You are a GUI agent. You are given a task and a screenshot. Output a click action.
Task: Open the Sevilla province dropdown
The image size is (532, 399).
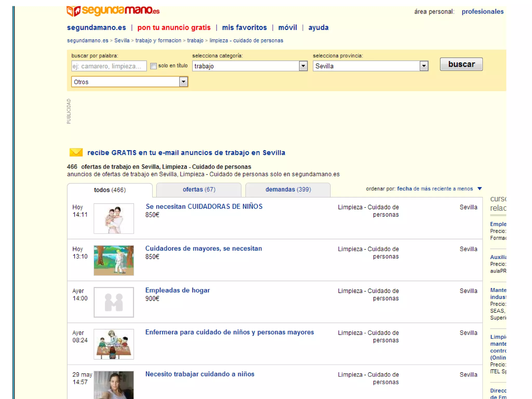[x=424, y=66]
